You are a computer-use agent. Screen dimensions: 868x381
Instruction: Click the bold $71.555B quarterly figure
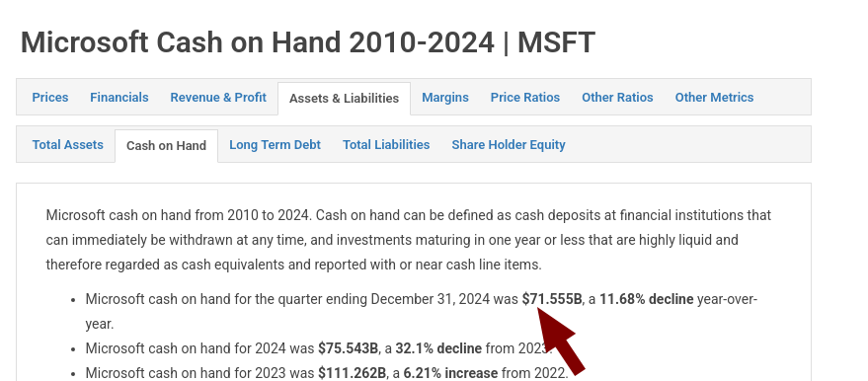coord(552,299)
